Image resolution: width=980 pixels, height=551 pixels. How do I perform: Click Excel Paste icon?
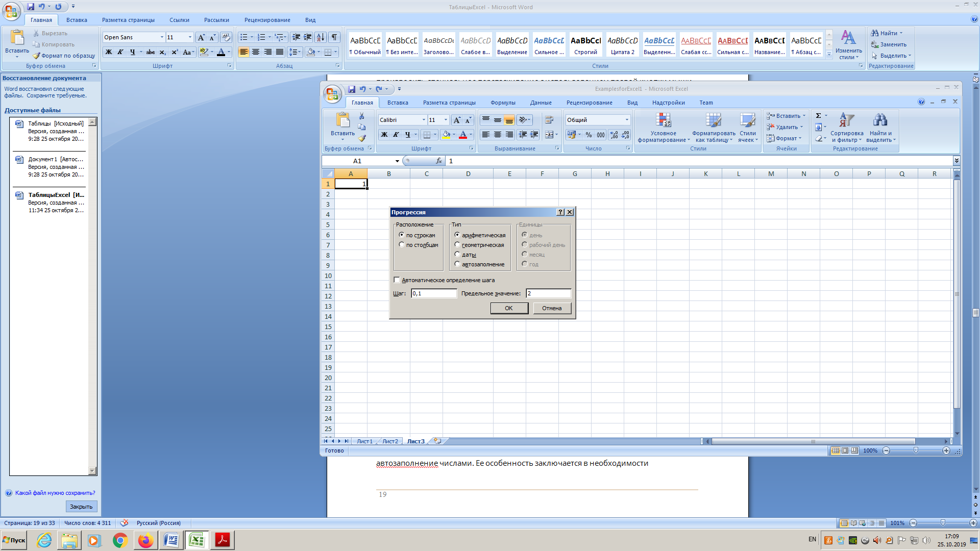pyautogui.click(x=343, y=120)
